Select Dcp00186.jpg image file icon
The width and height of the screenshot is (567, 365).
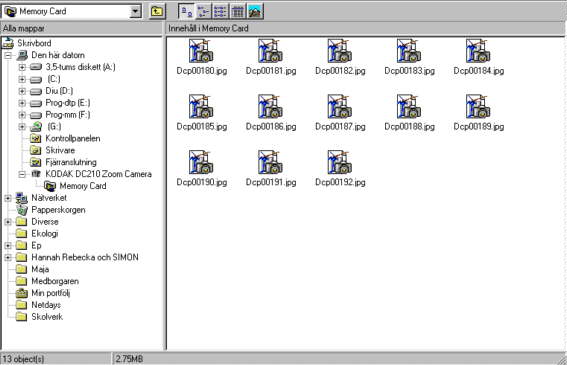pyautogui.click(x=270, y=107)
